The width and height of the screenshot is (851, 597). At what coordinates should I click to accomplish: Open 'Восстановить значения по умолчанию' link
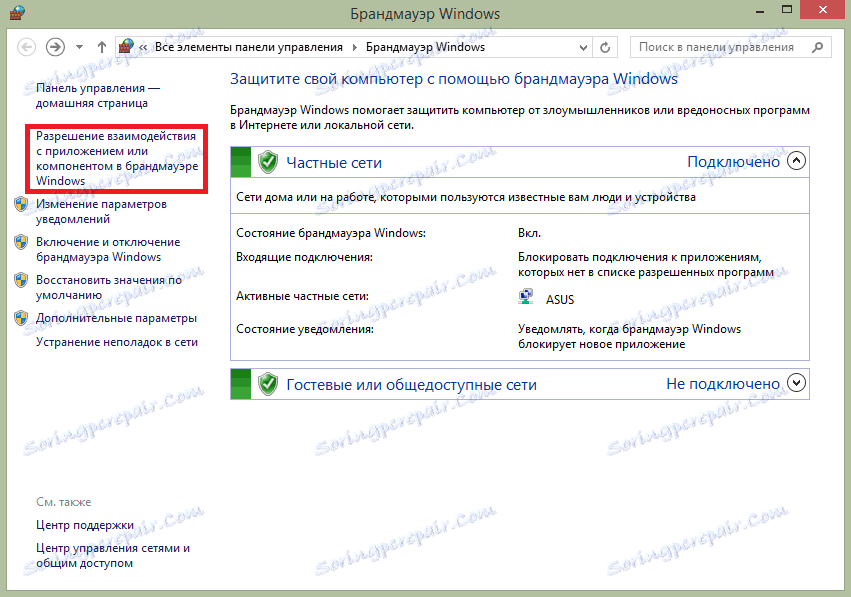[x=109, y=288]
